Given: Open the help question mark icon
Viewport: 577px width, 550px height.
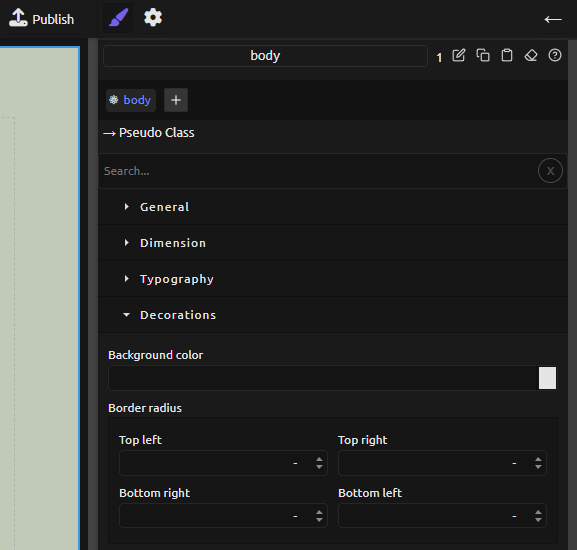Looking at the screenshot, I should 555,56.
